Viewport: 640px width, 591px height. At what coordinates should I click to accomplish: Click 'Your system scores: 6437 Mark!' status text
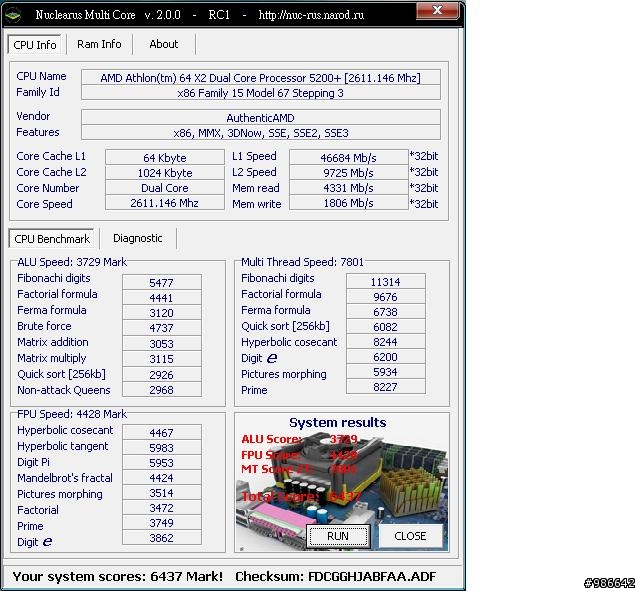click(118, 576)
